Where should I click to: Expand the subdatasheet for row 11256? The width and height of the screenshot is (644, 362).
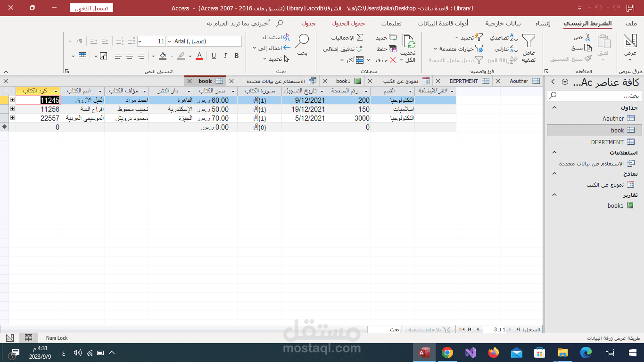[12, 109]
